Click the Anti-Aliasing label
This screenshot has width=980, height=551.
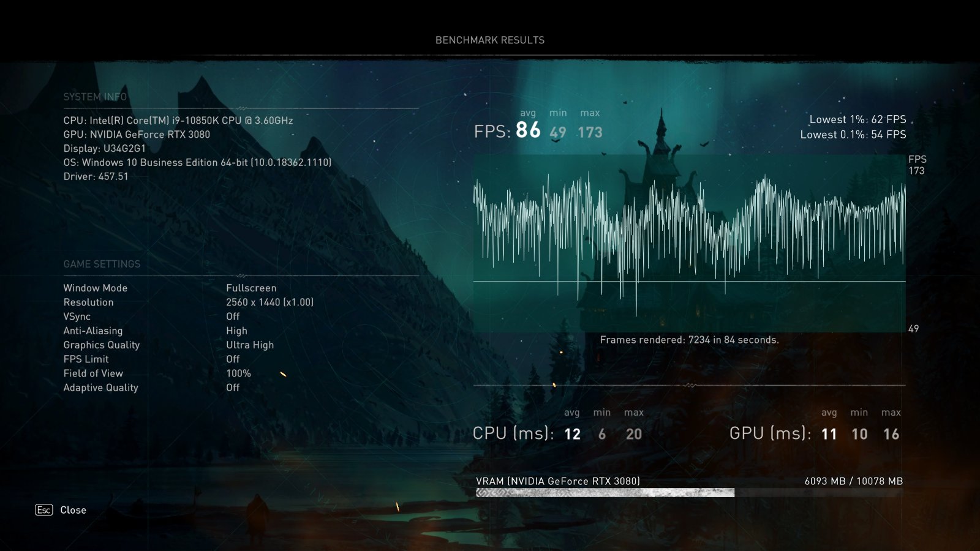[x=93, y=331]
